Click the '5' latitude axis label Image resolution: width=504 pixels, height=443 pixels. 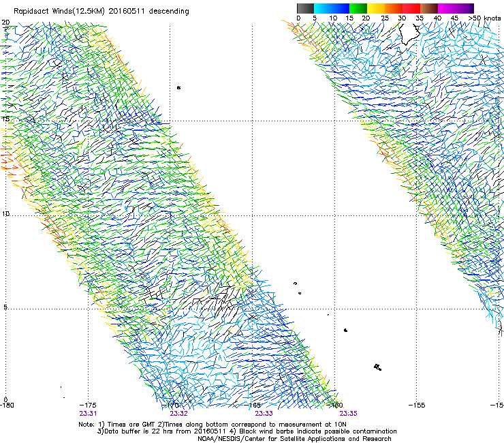click(5, 307)
